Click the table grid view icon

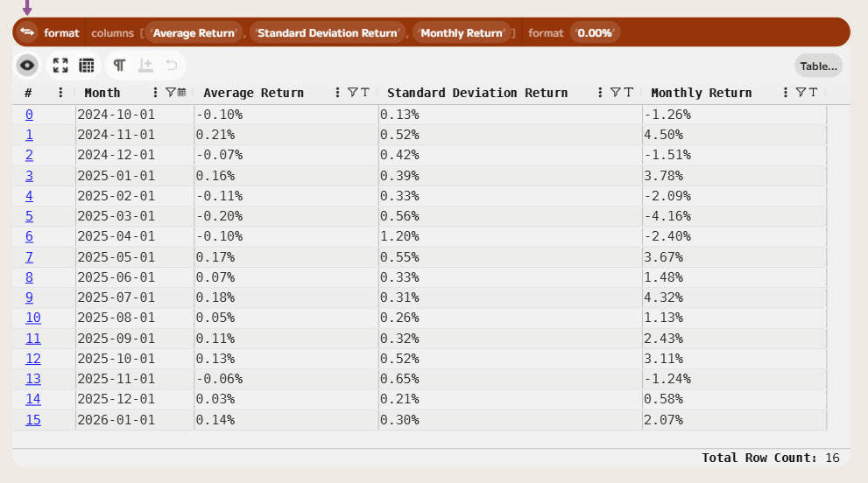(x=87, y=66)
